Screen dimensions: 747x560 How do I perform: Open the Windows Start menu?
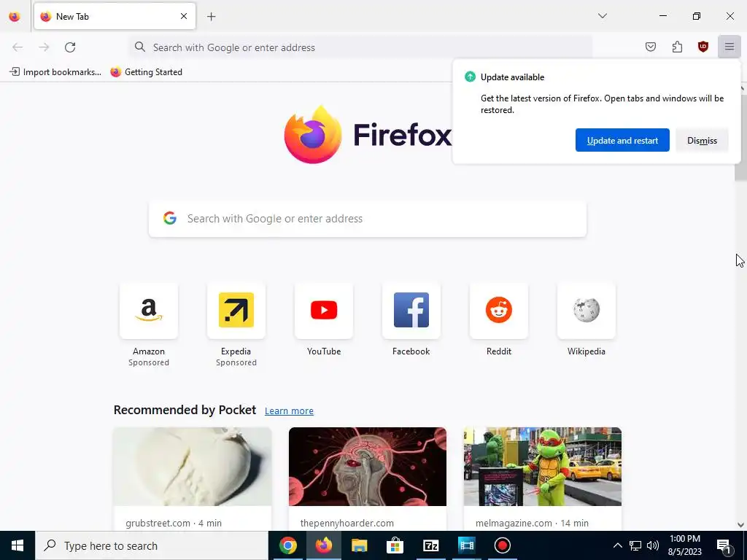18,545
